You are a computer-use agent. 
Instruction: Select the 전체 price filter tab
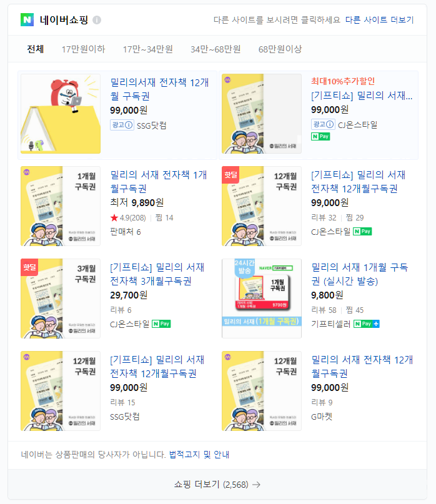click(x=36, y=49)
